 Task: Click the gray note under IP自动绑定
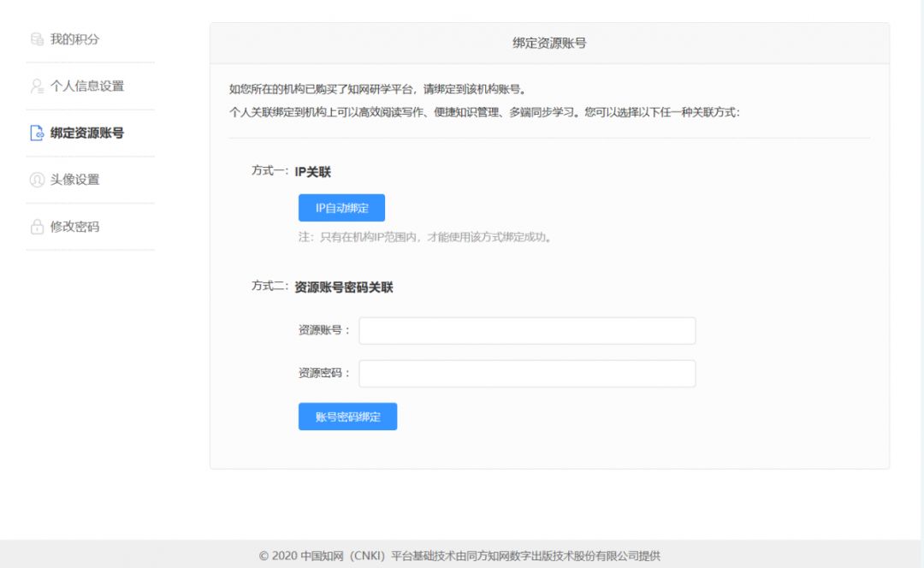pos(424,237)
